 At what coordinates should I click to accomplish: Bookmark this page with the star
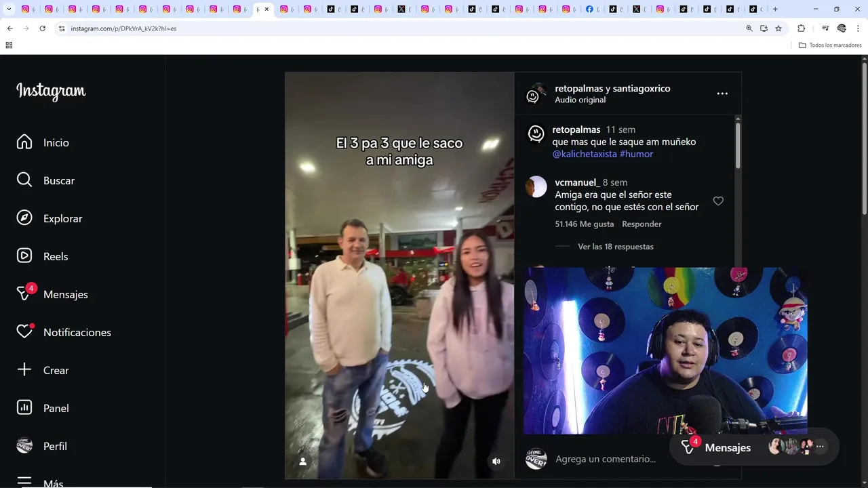pyautogui.click(x=778, y=28)
